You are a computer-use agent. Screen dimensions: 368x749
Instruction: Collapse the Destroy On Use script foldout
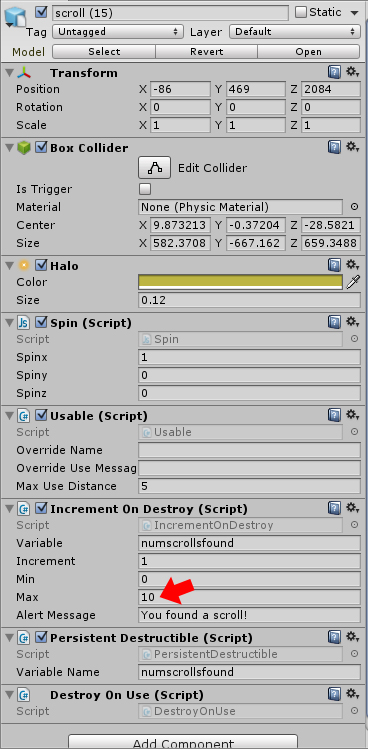(x=9, y=695)
